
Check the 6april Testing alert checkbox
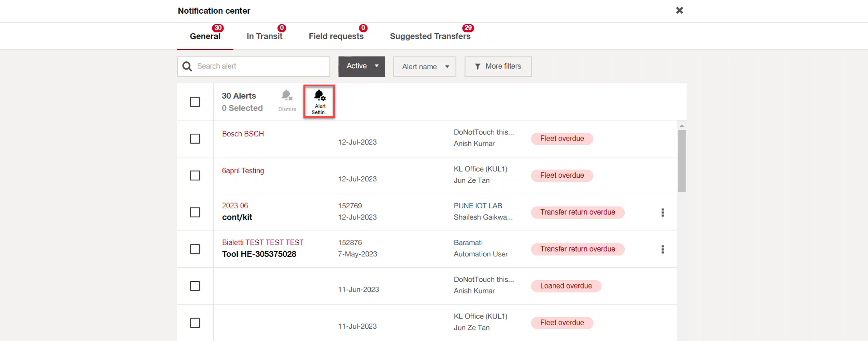pos(195,176)
